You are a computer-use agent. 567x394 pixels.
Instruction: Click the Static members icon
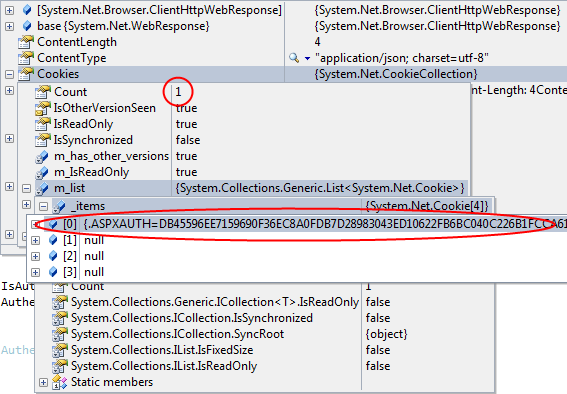[60, 382]
